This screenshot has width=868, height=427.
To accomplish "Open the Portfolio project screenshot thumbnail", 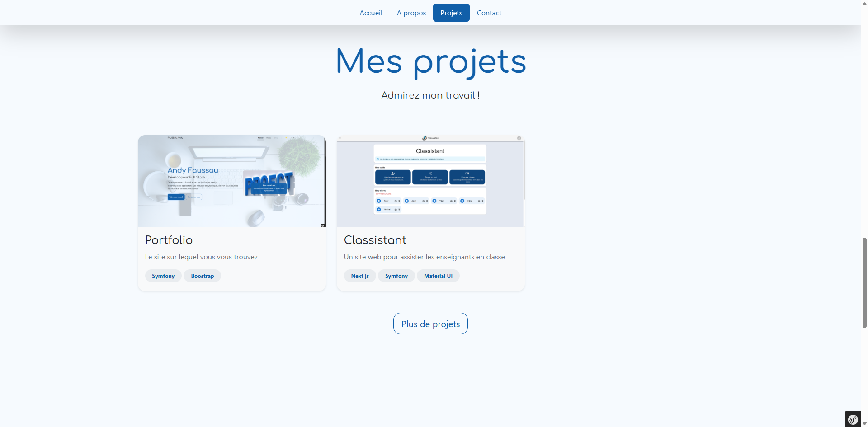I will (x=231, y=181).
